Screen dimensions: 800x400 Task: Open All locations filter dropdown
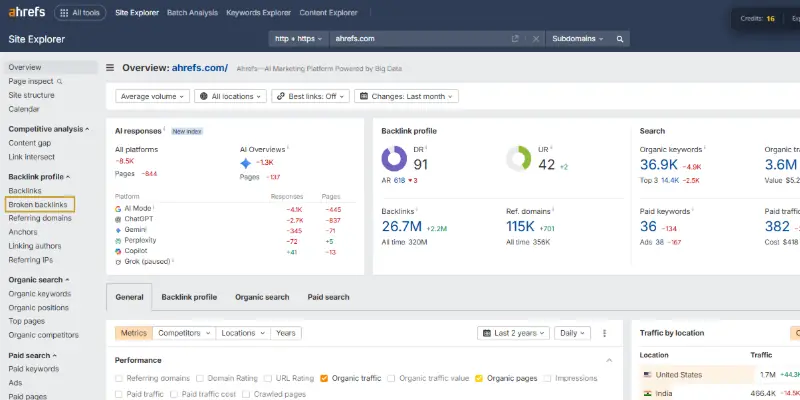[230, 96]
